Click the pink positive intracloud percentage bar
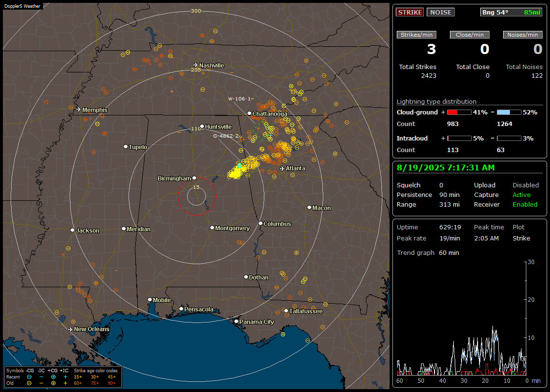Image resolution: width=550 pixels, height=392 pixels. (459, 139)
